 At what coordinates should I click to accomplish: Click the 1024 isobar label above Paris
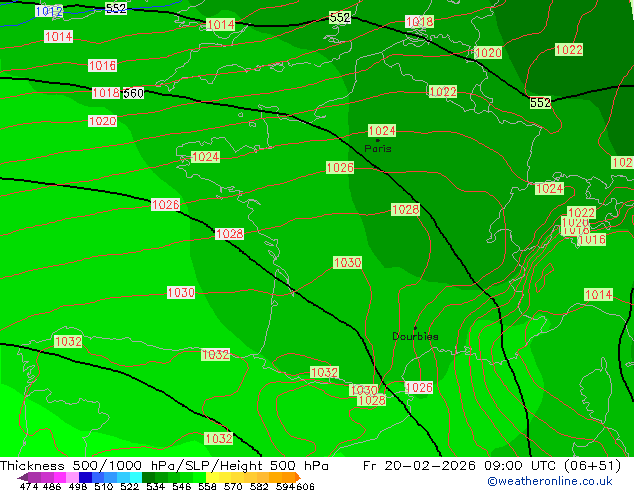point(382,131)
